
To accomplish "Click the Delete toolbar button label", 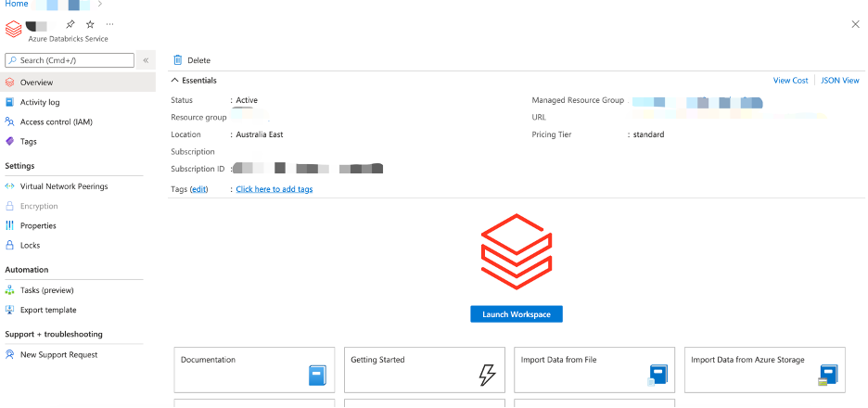I will click(198, 60).
